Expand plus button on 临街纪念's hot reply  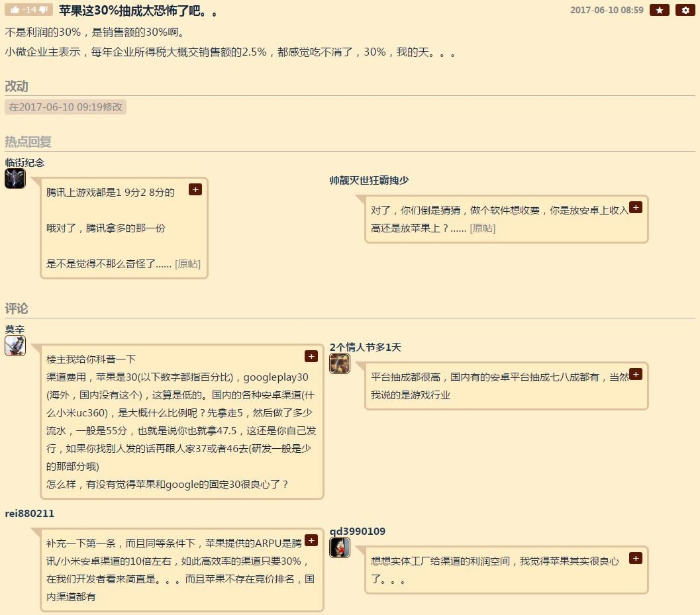coord(195,190)
